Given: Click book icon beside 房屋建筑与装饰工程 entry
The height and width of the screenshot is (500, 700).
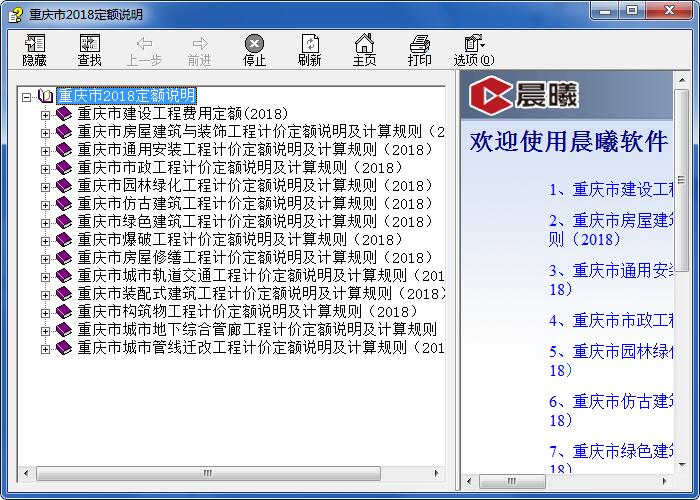Looking at the screenshot, I should pos(64,132).
